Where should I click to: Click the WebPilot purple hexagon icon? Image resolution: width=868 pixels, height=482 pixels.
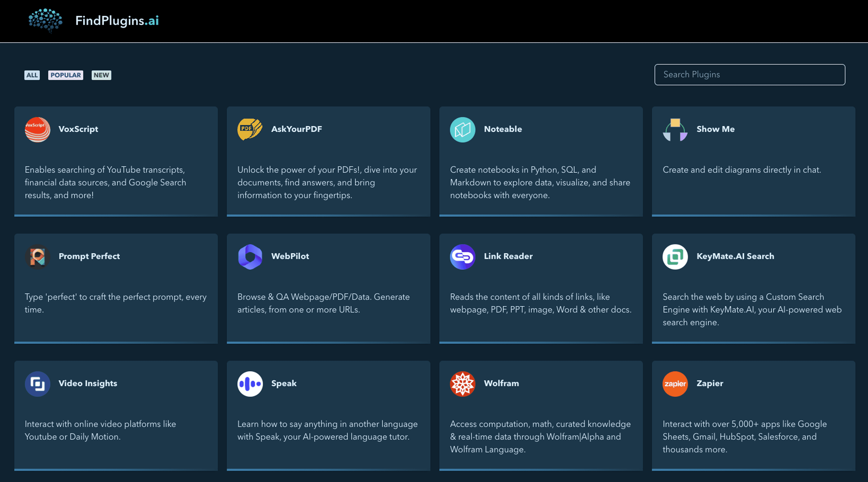250,257
